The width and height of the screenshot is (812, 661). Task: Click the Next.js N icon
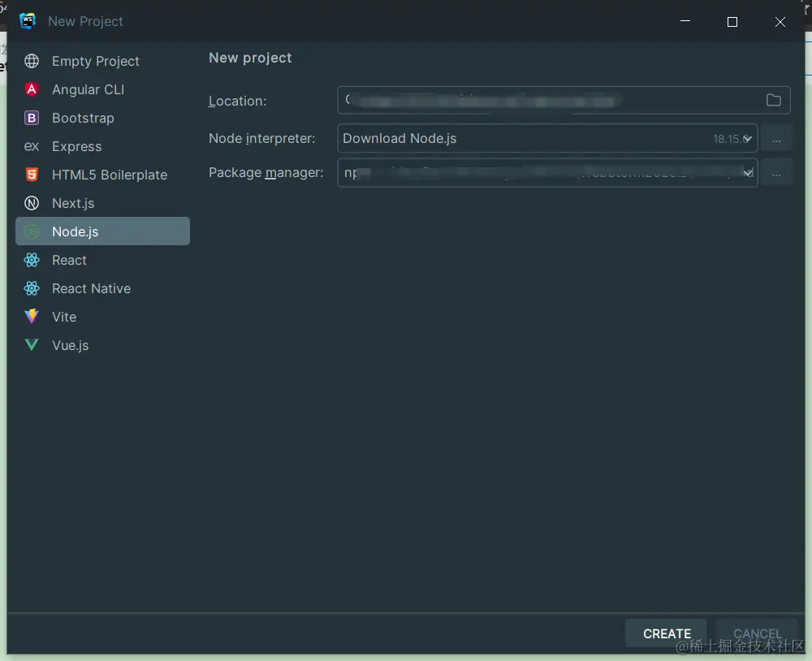[x=32, y=203]
